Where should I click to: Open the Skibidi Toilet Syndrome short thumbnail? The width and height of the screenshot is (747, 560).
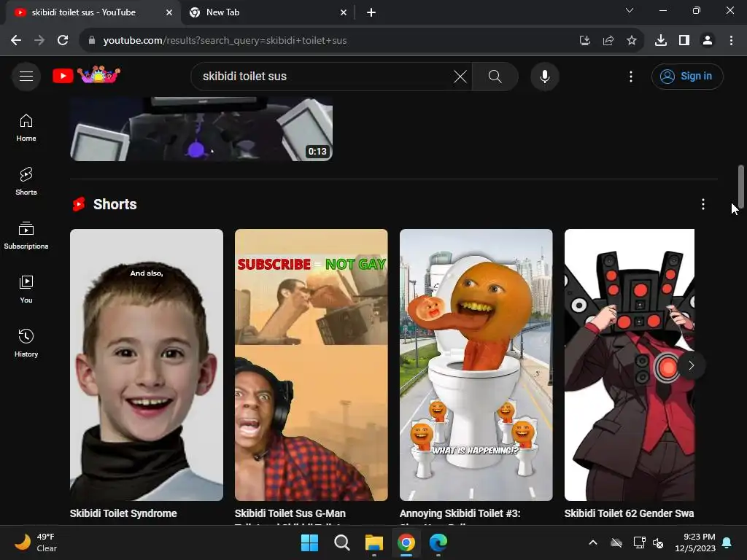146,365
